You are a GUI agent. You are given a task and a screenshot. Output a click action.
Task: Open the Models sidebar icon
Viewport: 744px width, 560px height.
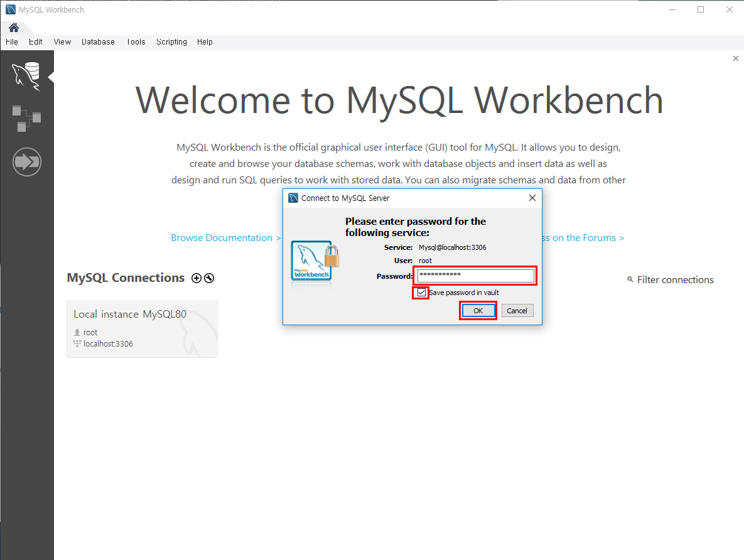[x=26, y=119]
